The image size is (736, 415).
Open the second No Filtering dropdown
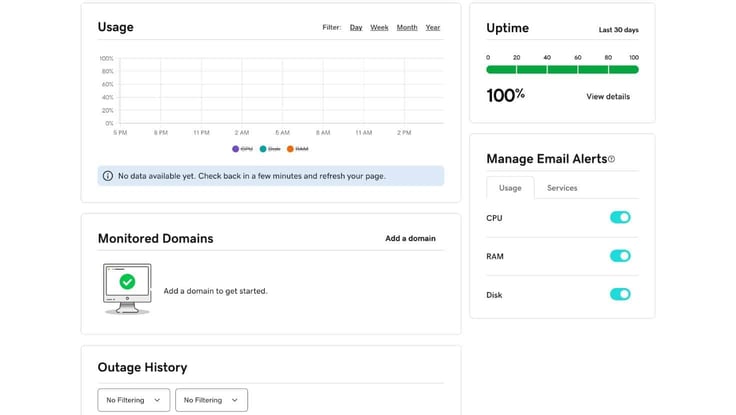click(x=211, y=400)
